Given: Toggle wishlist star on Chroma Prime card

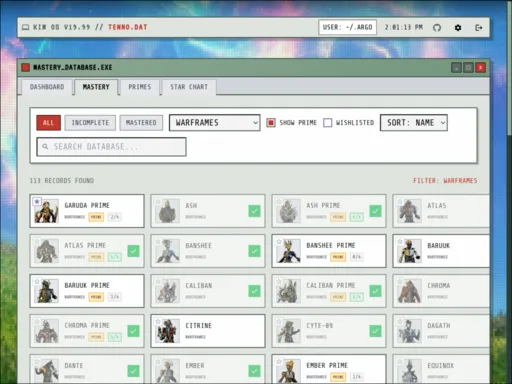Looking at the screenshot, I should pyautogui.click(x=37, y=321).
